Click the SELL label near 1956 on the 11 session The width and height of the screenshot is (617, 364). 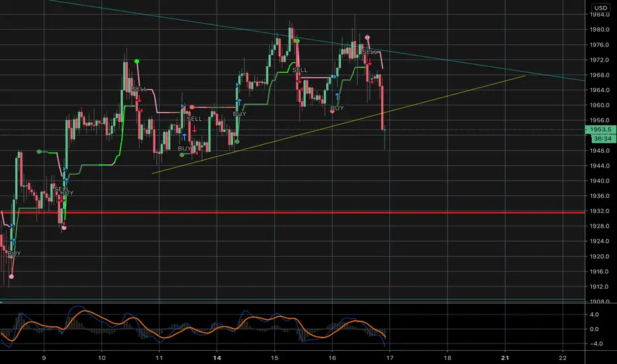tap(195, 118)
